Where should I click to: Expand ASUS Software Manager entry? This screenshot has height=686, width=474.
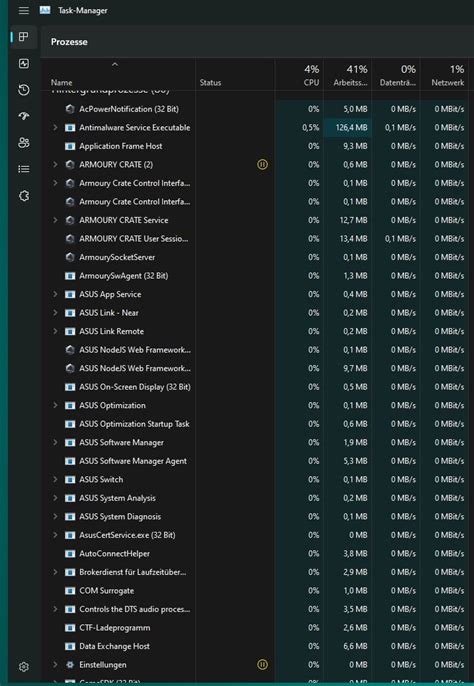pos(55,442)
